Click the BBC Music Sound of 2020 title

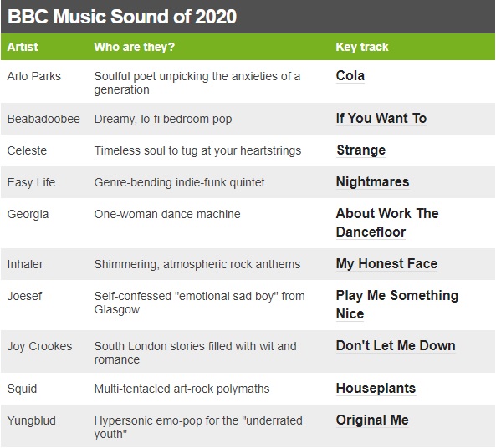point(122,17)
